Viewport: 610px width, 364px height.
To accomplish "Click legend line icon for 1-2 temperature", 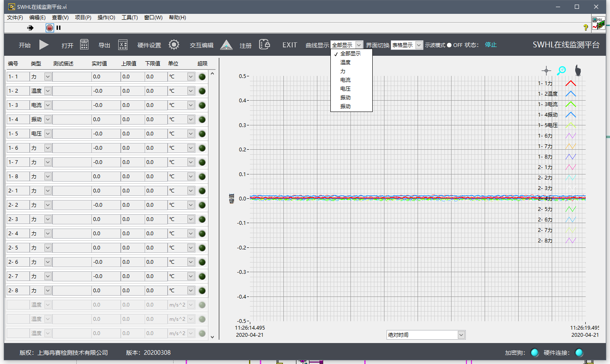I will (x=571, y=94).
